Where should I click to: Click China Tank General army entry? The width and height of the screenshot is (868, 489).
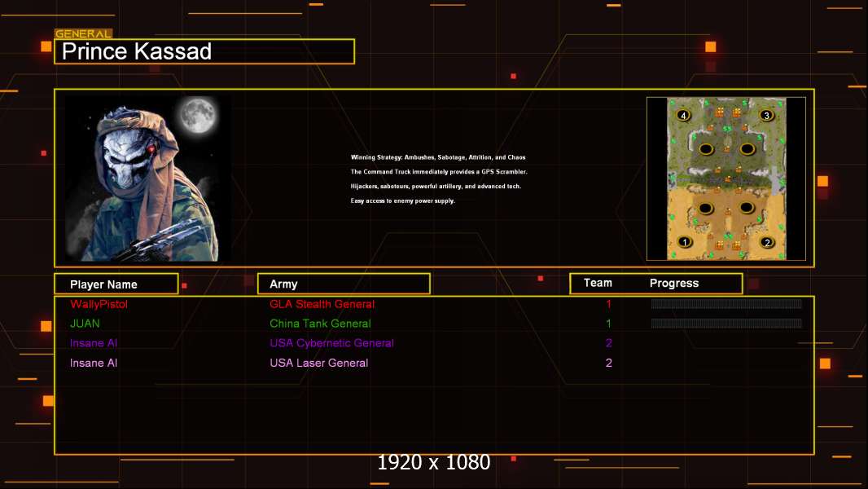click(x=320, y=324)
